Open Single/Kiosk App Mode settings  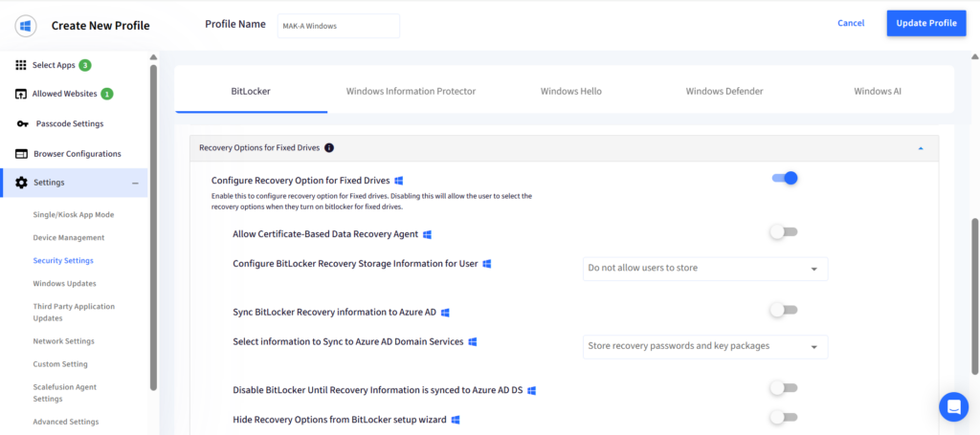point(73,215)
